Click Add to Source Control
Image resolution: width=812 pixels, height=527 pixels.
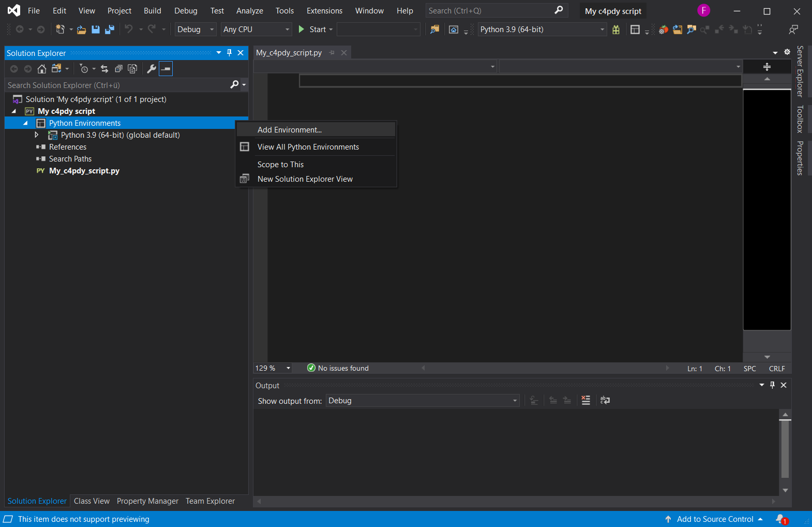pyautogui.click(x=715, y=519)
